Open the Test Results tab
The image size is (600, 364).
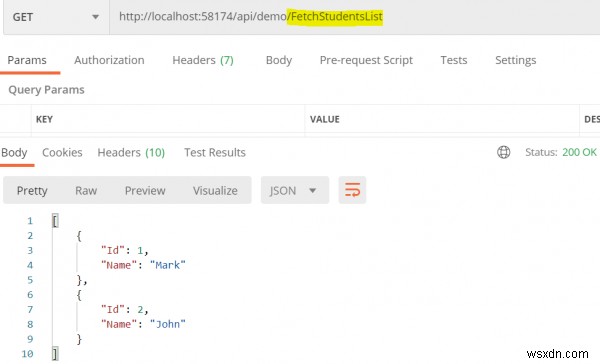[215, 152]
